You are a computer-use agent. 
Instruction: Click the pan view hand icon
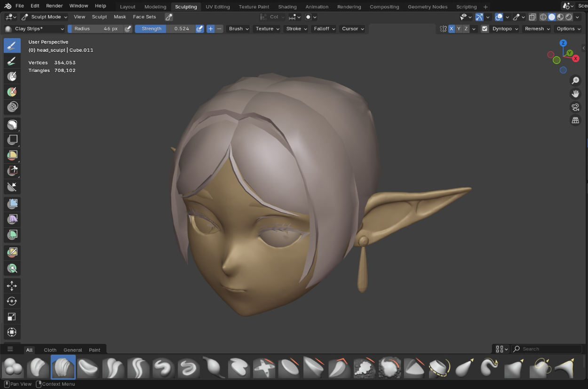(x=575, y=94)
